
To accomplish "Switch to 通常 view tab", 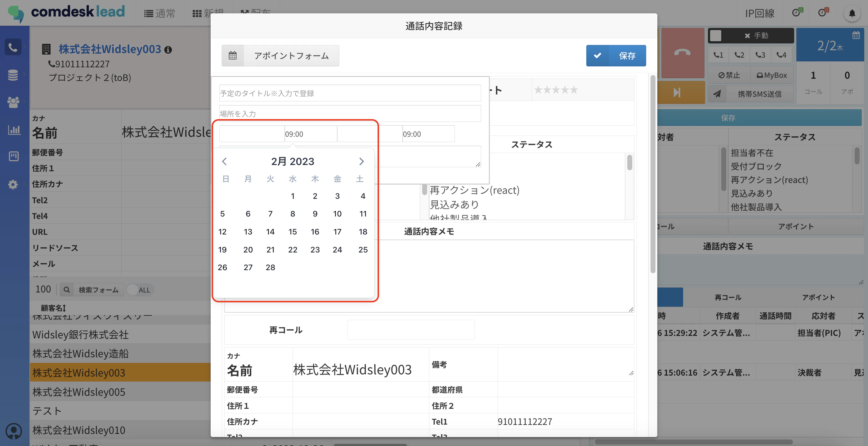I will [160, 13].
